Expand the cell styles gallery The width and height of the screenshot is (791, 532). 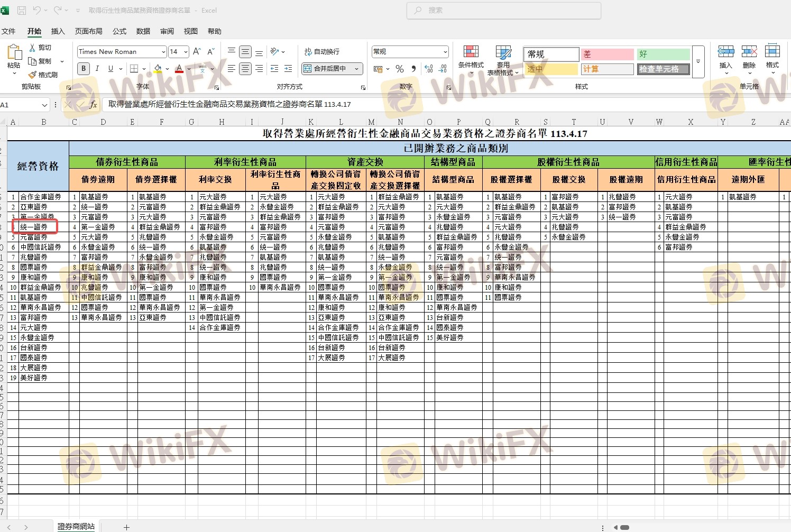click(x=698, y=61)
